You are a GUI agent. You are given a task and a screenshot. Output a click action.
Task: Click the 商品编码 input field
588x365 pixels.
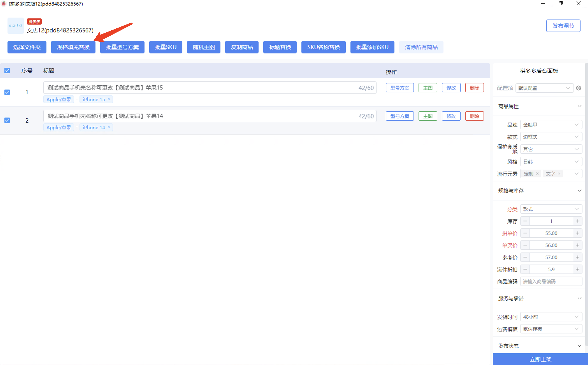pyautogui.click(x=551, y=282)
